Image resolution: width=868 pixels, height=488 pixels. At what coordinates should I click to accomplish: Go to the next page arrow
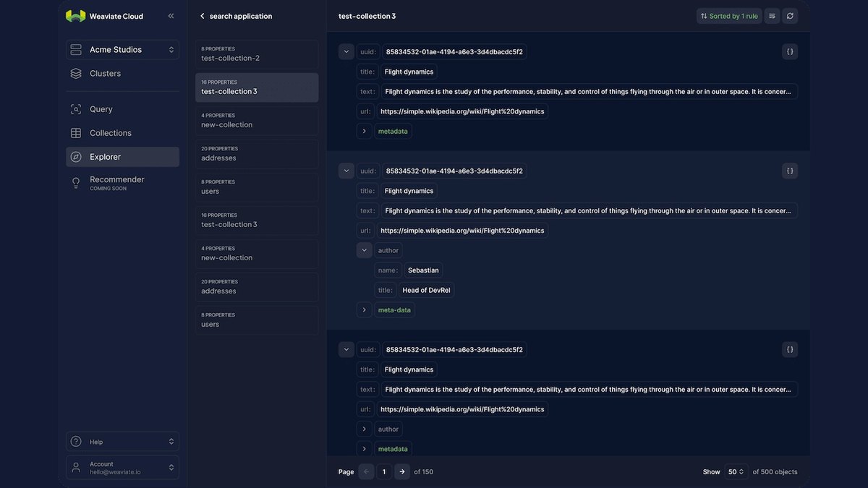402,471
